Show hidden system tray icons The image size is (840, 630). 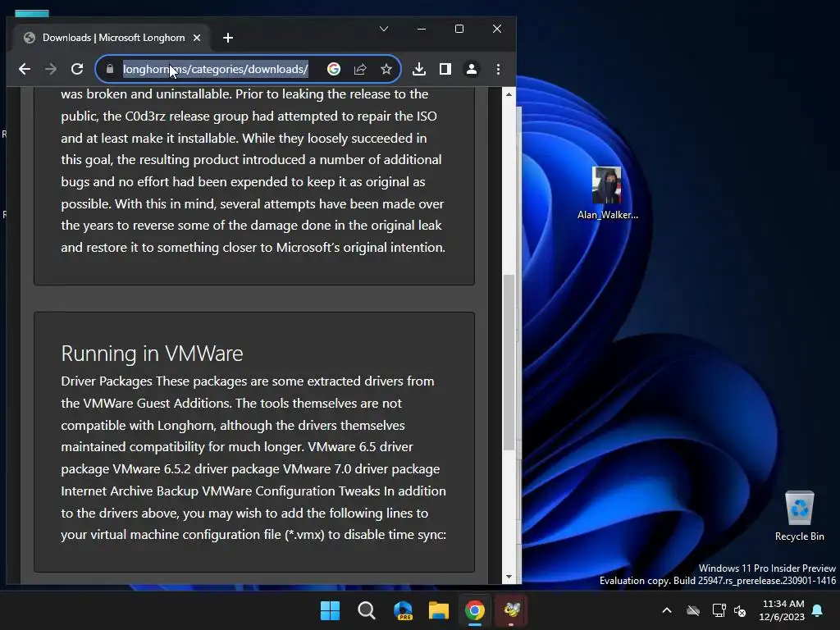[x=667, y=610]
